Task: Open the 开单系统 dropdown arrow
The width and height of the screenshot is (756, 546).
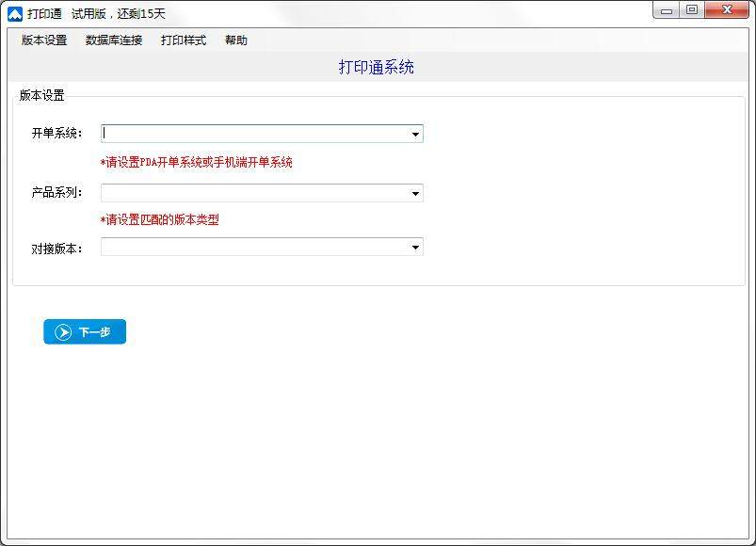Action: point(414,133)
